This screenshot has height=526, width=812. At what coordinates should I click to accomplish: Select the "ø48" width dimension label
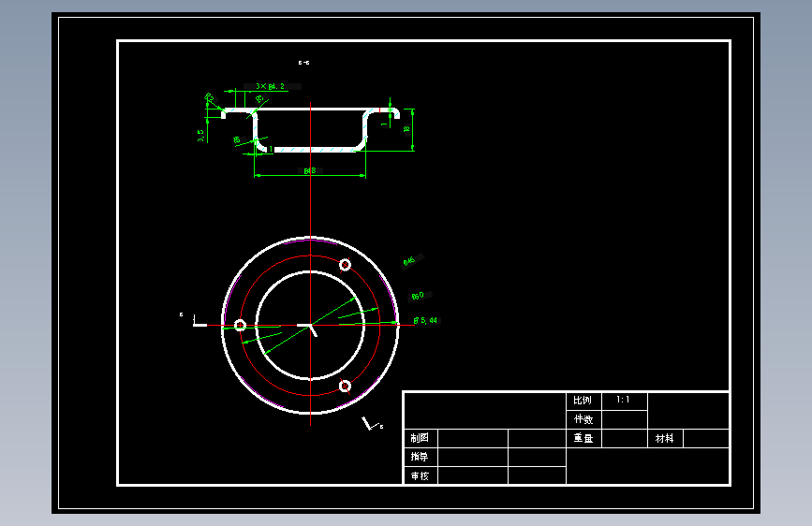(x=310, y=171)
